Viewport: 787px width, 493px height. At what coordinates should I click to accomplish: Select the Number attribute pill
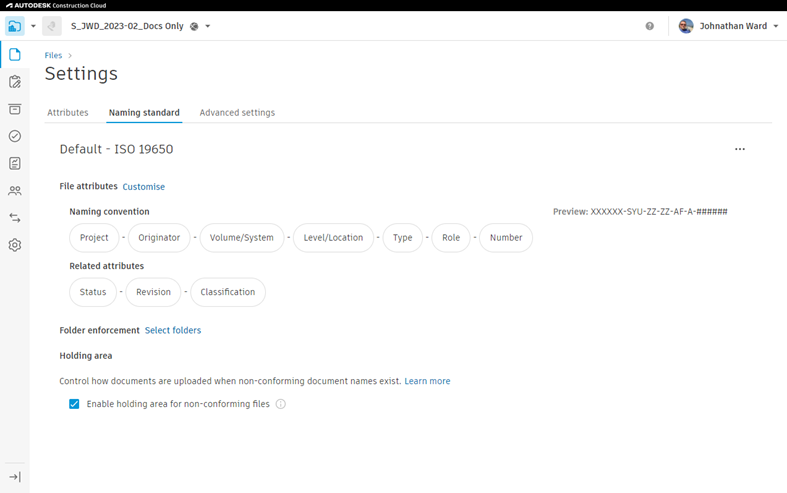[506, 237]
